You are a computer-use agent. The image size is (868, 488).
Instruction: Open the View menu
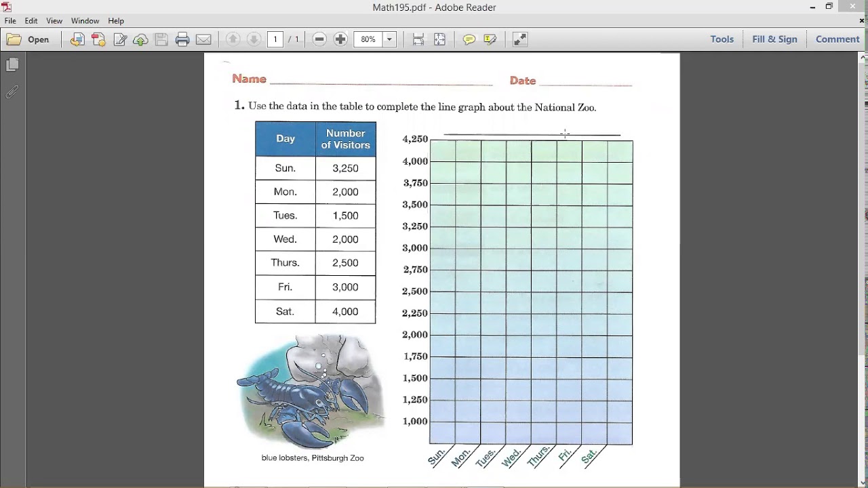click(x=54, y=21)
